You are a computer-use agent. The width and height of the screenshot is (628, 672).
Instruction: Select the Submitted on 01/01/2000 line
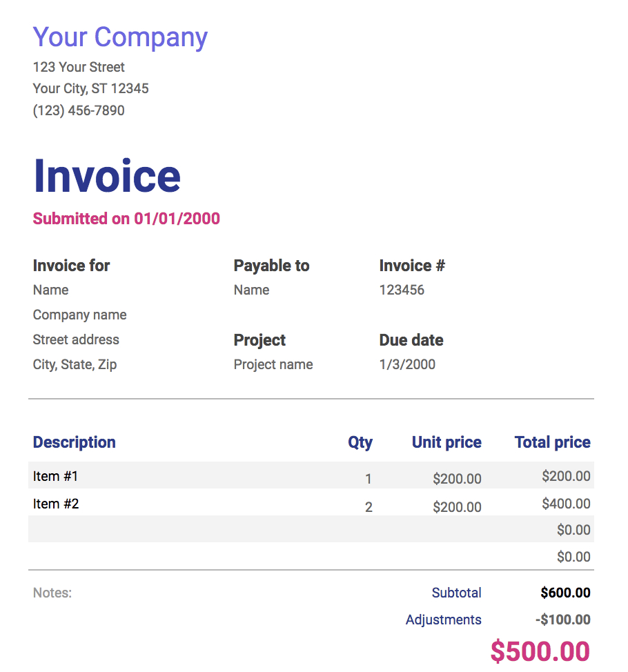pos(126,219)
